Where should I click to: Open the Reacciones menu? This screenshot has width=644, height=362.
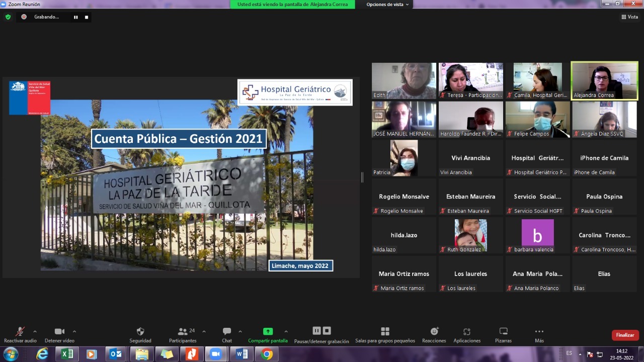434,332
